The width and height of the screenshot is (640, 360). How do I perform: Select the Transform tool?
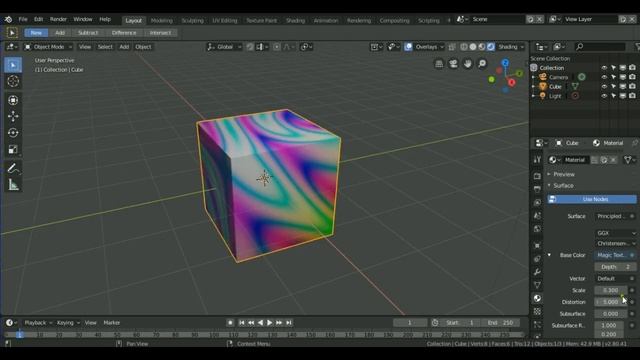pyautogui.click(x=13, y=100)
